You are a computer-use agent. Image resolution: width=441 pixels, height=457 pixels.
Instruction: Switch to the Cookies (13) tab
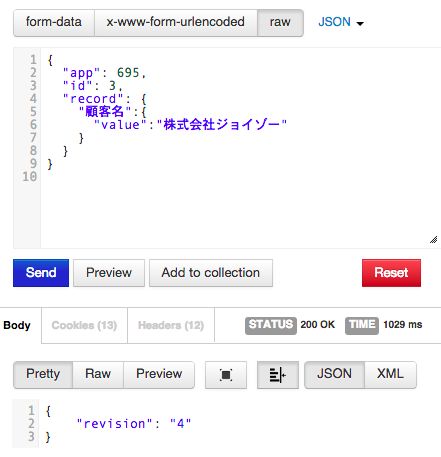pyautogui.click(x=84, y=325)
